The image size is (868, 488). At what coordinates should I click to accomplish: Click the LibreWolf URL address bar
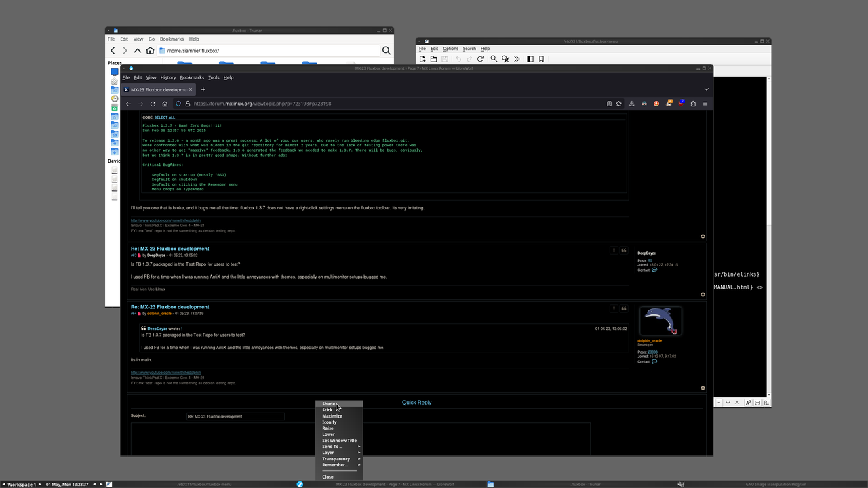397,104
